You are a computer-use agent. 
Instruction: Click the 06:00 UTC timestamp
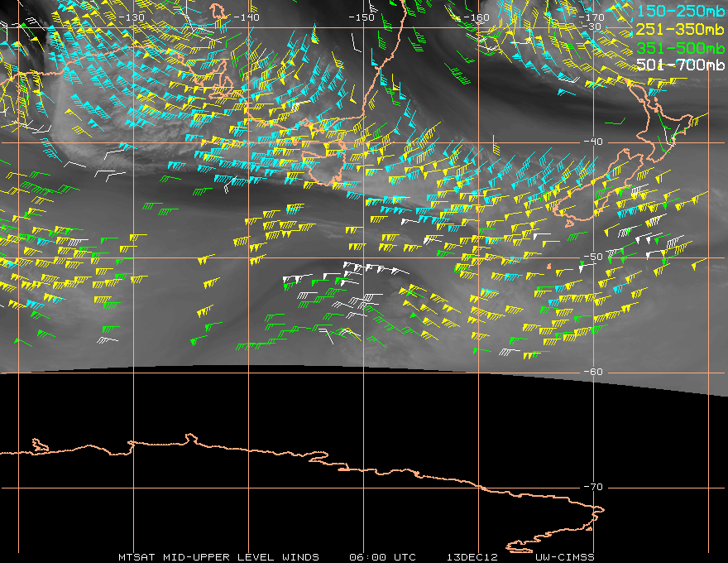pyautogui.click(x=382, y=556)
